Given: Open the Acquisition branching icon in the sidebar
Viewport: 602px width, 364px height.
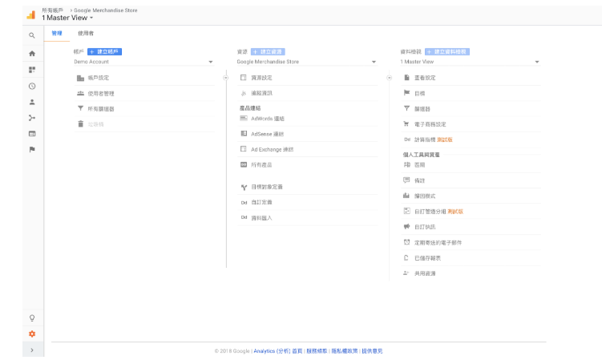Looking at the screenshot, I should [x=32, y=118].
